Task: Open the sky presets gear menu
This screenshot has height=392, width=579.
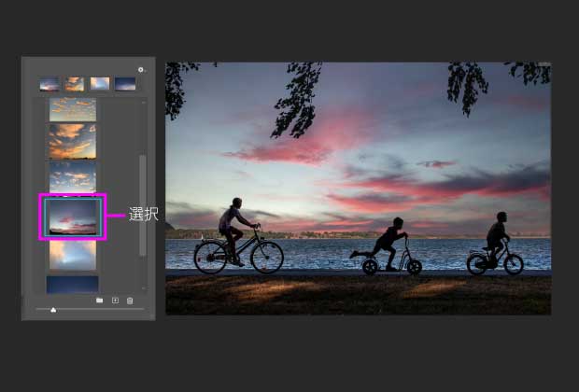Action: click(141, 69)
